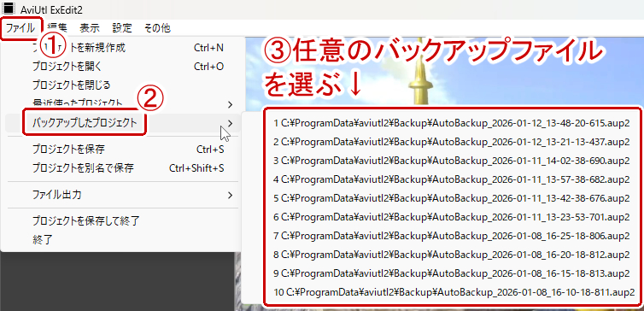Select プロジェクトを開く menu entry
644x311 pixels.
pos(122,67)
